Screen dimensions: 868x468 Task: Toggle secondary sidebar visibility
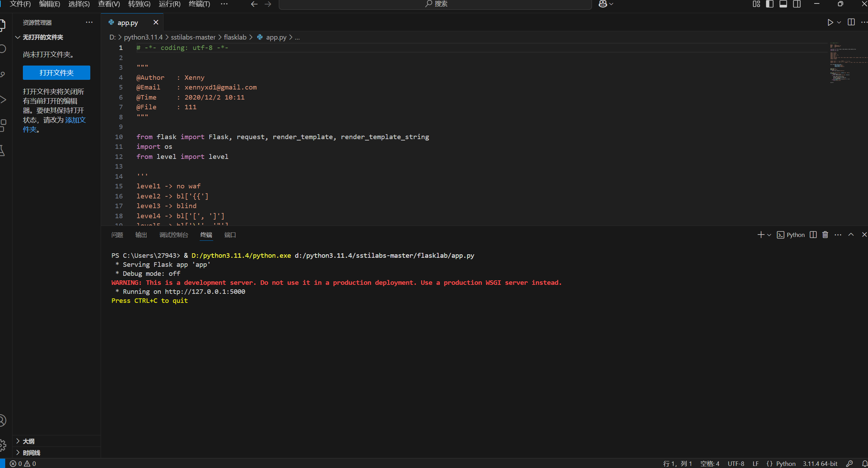(797, 4)
